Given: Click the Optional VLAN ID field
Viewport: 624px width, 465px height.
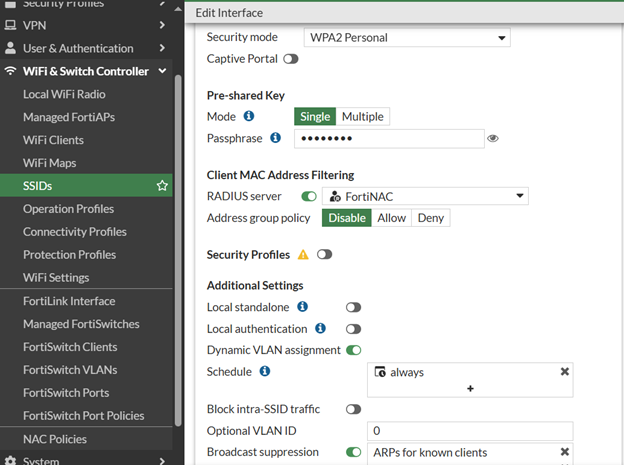Looking at the screenshot, I should (470, 431).
